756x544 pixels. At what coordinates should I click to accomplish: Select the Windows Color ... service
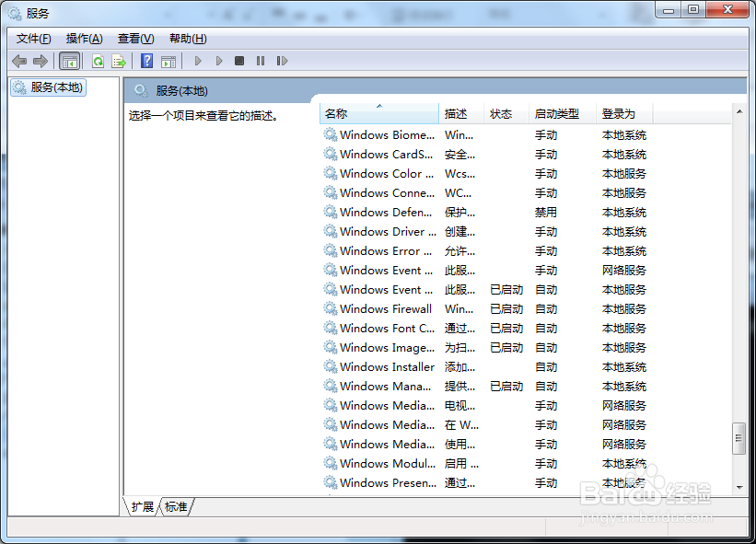click(387, 173)
